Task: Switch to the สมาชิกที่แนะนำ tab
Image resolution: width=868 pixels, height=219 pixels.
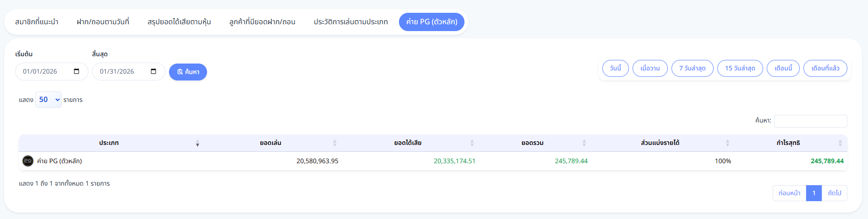Action: coord(37,22)
